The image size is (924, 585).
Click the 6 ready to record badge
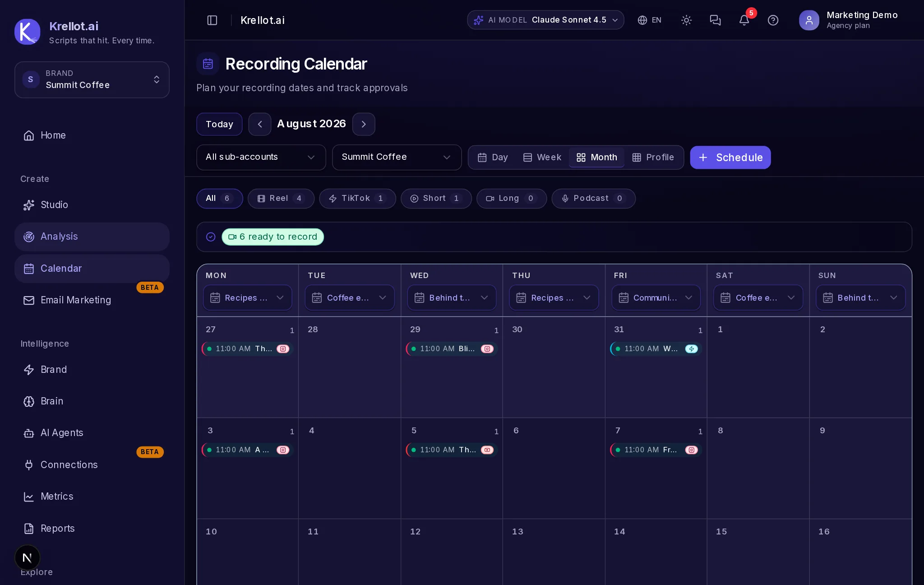click(x=273, y=237)
